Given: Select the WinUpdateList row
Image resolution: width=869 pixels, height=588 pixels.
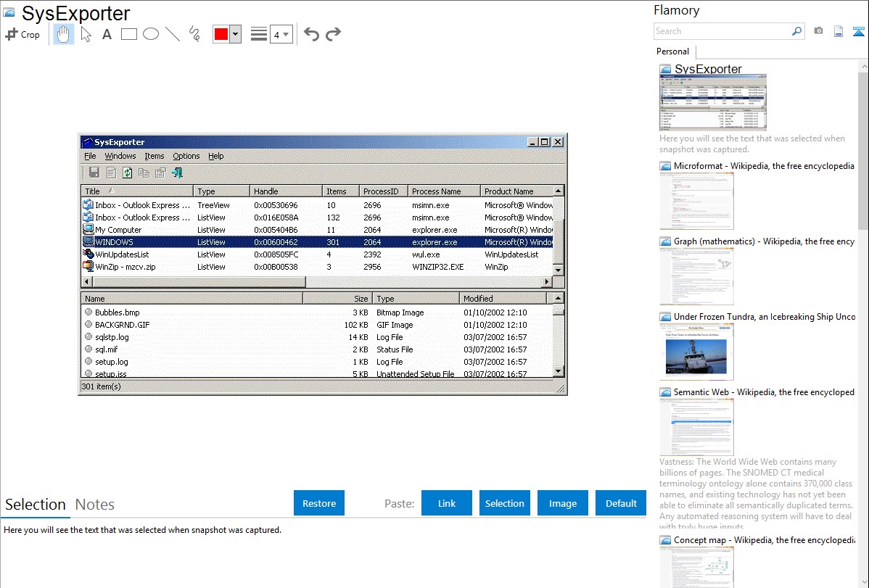Looking at the screenshot, I should pyautogui.click(x=317, y=254).
